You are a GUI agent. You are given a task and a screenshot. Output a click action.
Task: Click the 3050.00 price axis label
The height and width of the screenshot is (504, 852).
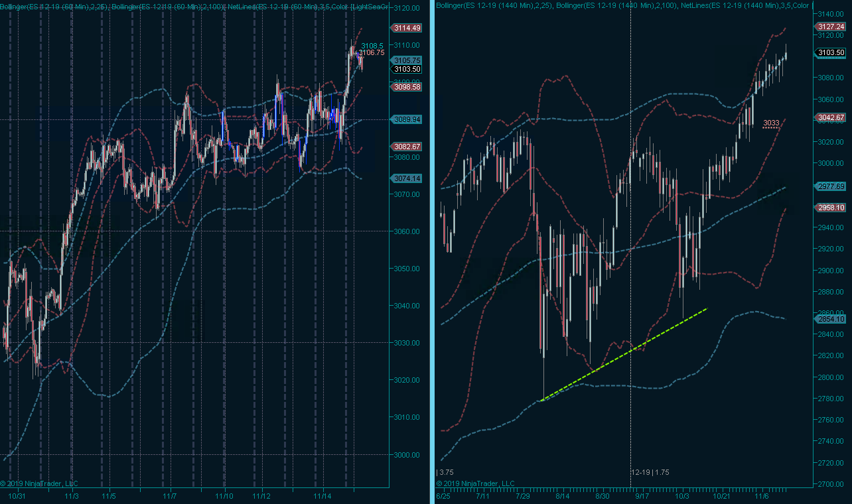click(x=407, y=269)
